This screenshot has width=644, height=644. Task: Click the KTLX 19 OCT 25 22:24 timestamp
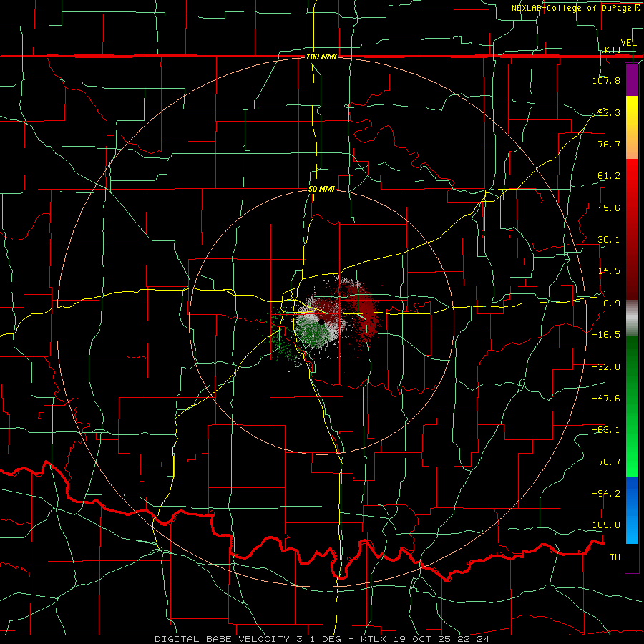[x=424, y=639]
